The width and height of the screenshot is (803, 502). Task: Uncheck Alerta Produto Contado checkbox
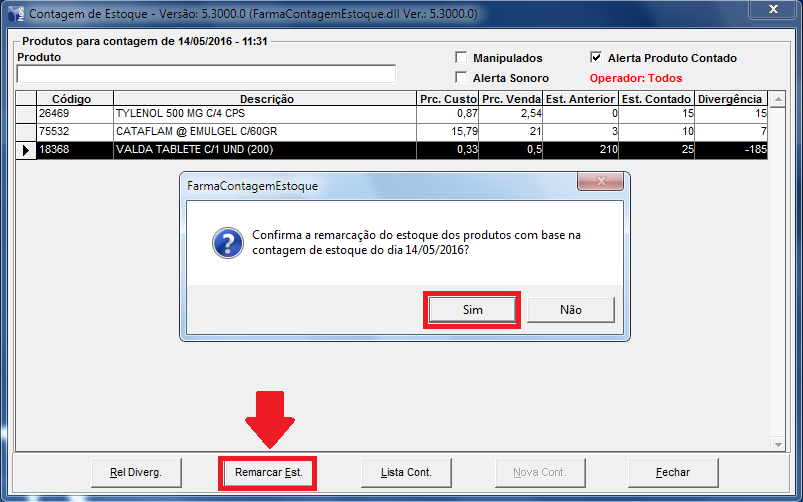[597, 58]
